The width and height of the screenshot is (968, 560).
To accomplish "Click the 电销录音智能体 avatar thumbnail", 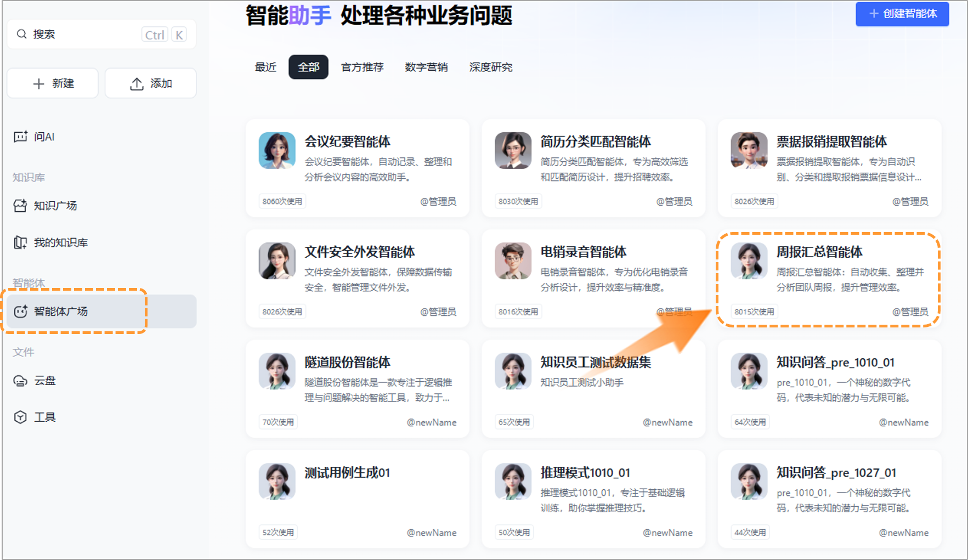I will pos(513,261).
